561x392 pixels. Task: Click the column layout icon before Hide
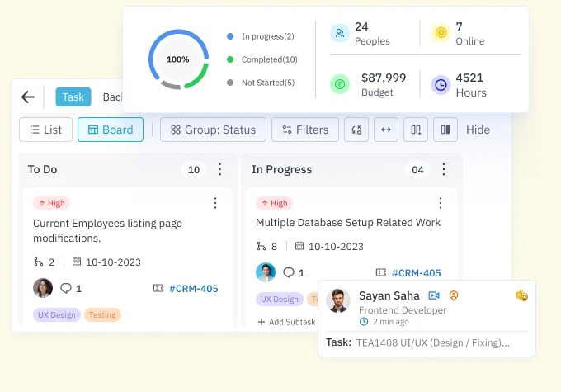click(445, 130)
